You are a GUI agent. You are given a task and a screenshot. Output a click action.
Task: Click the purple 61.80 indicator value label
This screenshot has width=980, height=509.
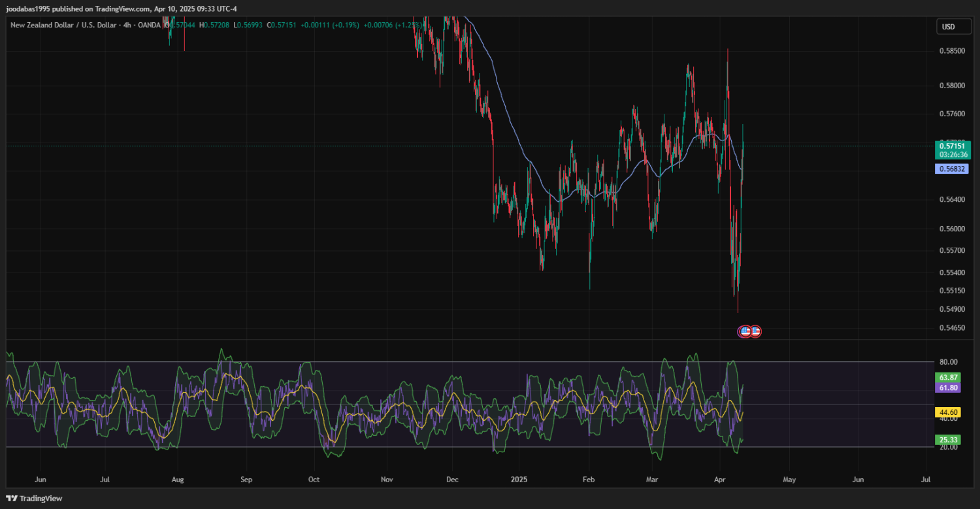pyautogui.click(x=948, y=388)
